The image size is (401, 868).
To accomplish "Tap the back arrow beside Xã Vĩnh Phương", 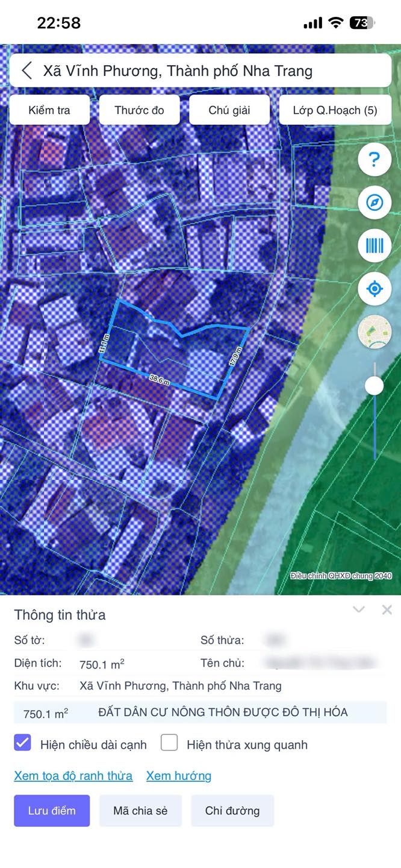I will click(26, 71).
